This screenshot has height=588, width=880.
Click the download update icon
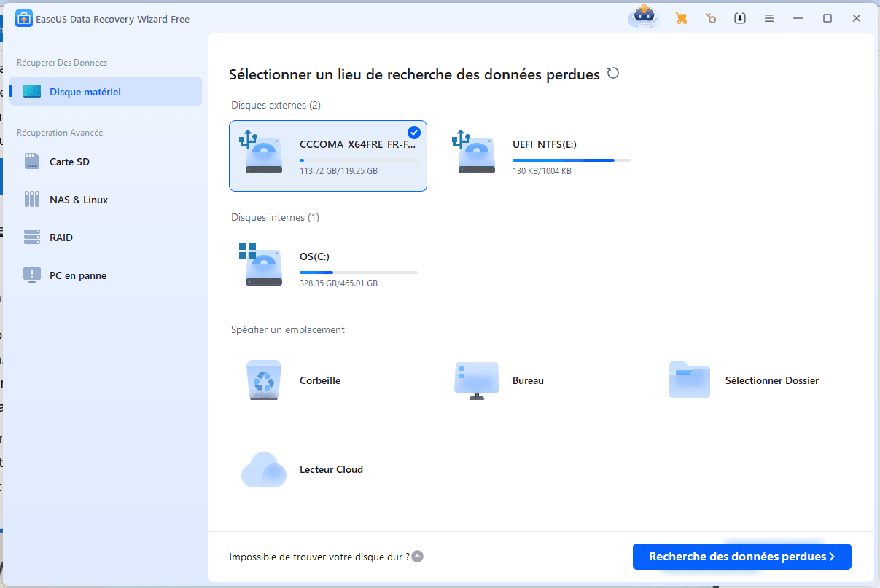pyautogui.click(x=740, y=19)
